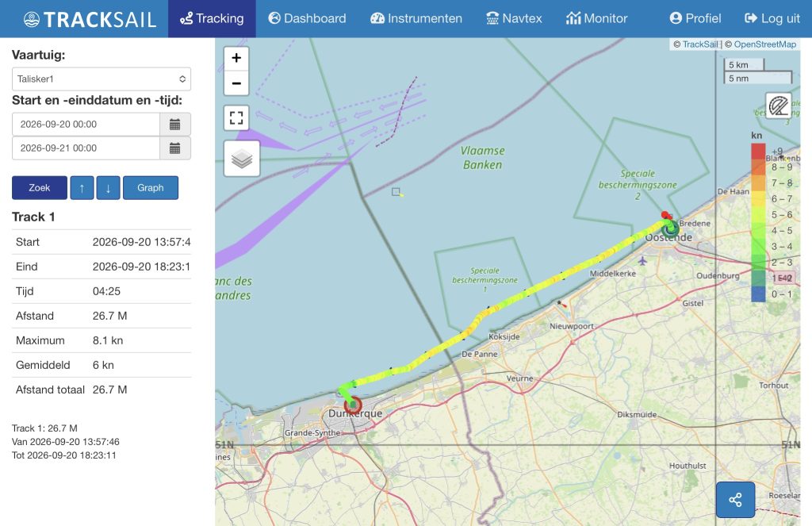Click the start date input field
812x526 pixels.
[86, 125]
